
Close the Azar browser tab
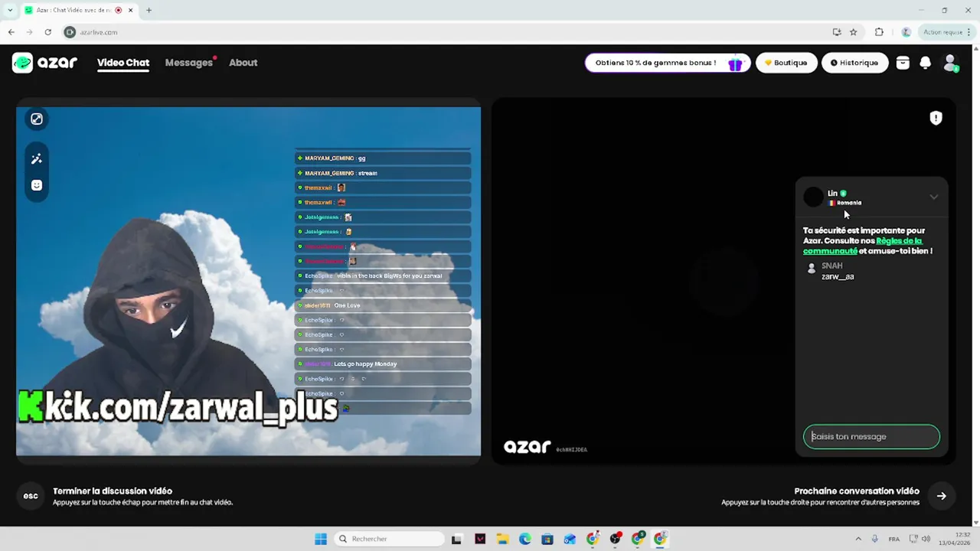(x=131, y=10)
